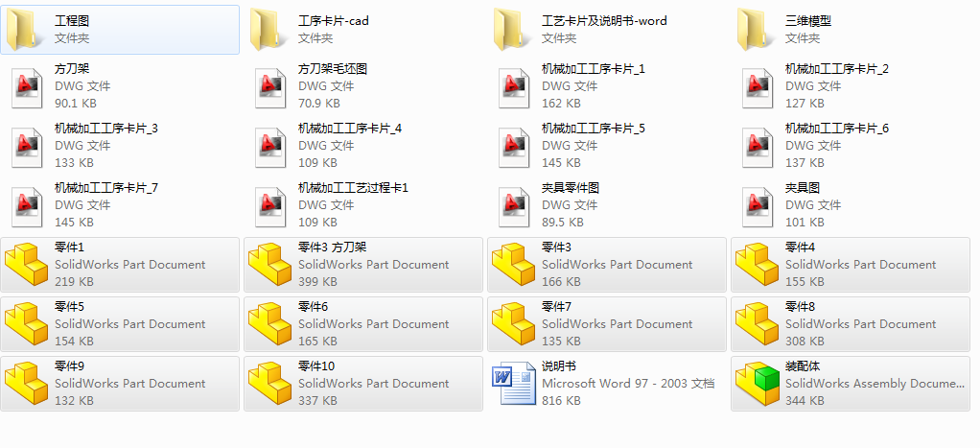The width and height of the screenshot is (980, 448).
Task: Click the 816 KB size text of 说明书
Action: click(561, 400)
